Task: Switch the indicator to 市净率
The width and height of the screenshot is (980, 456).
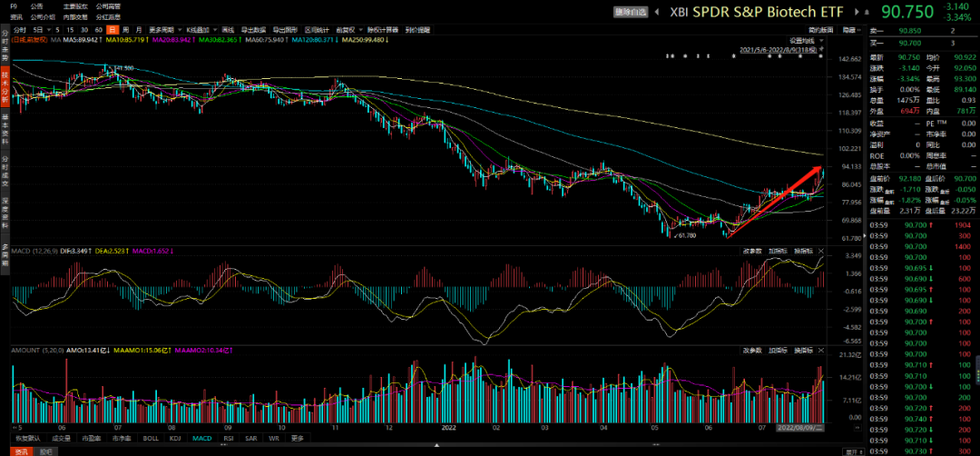Action: click(122, 439)
